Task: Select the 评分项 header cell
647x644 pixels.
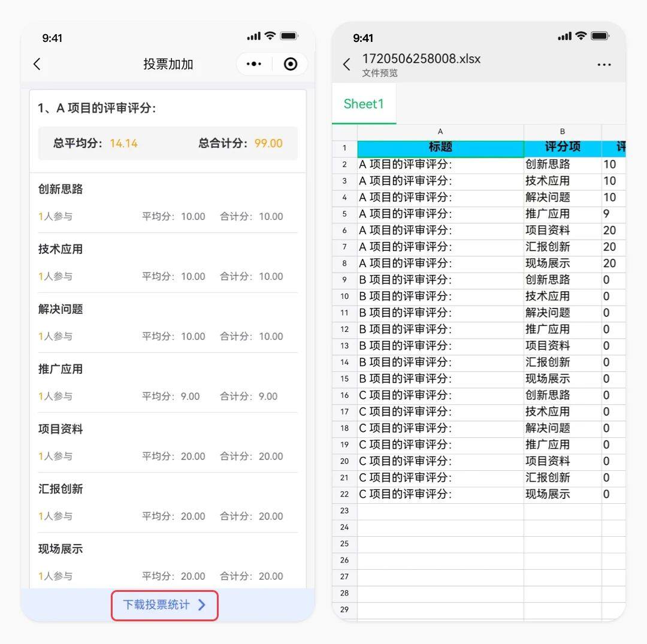Action: [563, 147]
